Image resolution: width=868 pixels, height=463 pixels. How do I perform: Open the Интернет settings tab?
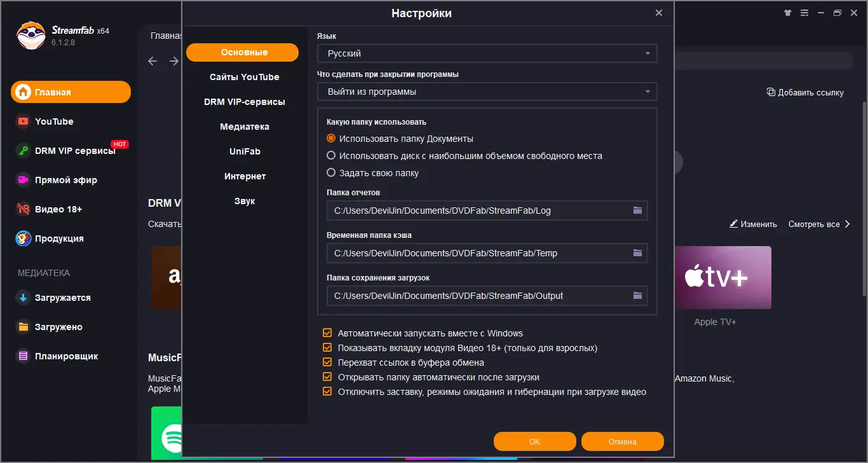(245, 176)
